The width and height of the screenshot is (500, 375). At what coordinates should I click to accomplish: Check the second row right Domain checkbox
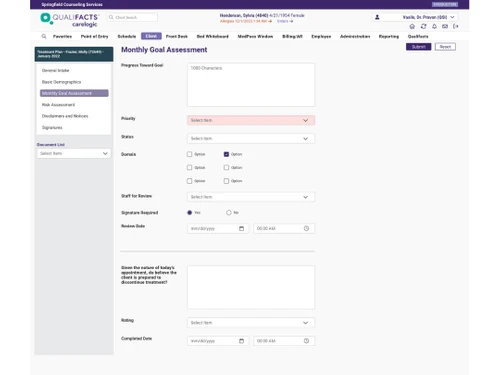click(226, 167)
